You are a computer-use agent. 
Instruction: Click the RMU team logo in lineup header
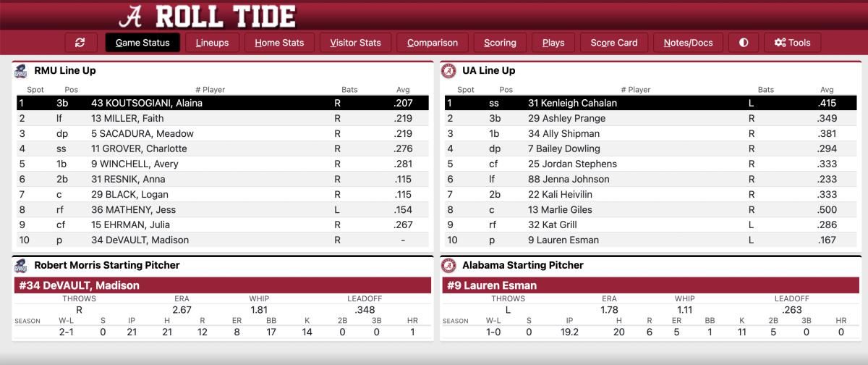pos(20,71)
